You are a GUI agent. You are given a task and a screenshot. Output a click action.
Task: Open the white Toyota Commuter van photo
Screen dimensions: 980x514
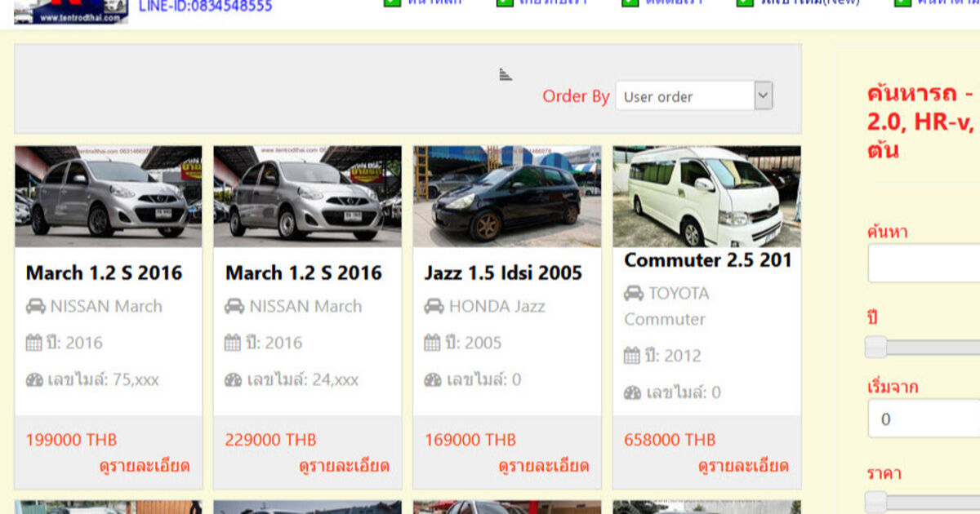707,197
